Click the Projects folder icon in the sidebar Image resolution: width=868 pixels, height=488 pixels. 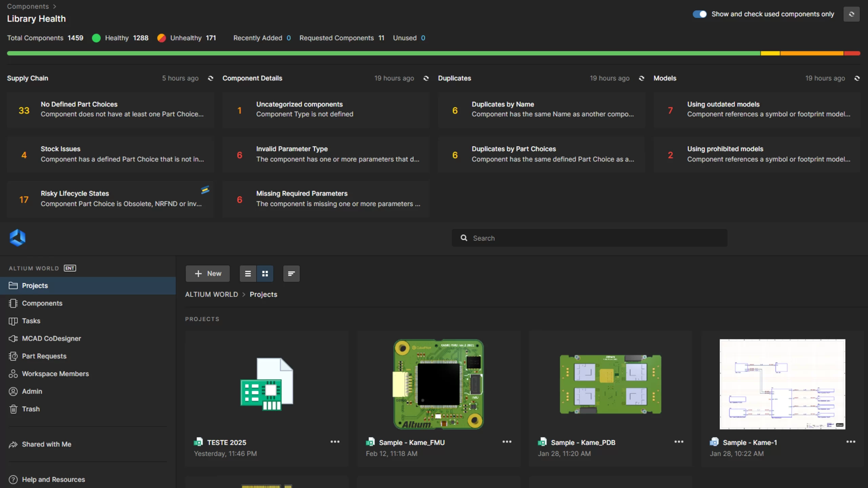tap(13, 286)
